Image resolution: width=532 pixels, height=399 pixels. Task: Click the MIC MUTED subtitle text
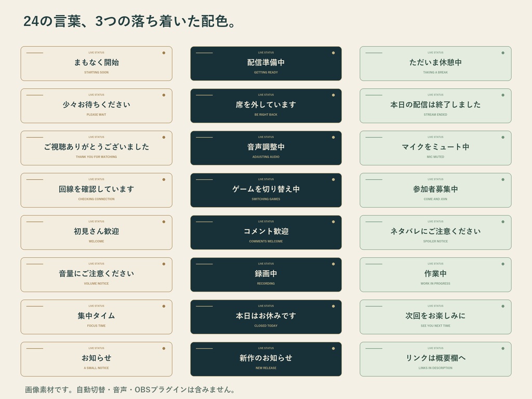(x=436, y=157)
